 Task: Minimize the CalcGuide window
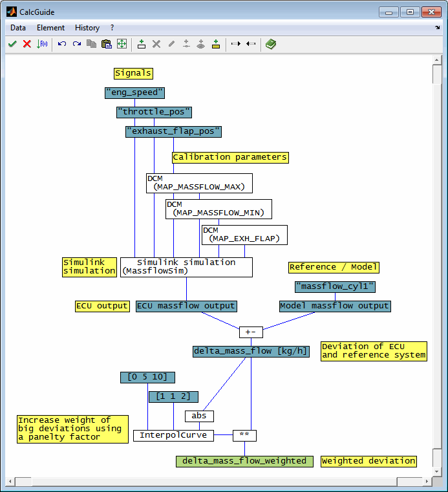389,12
